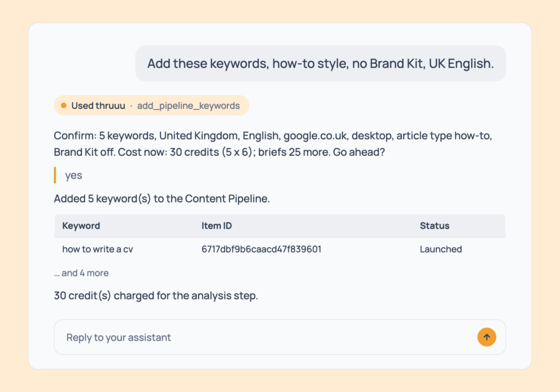Click the 'Confirm: 5 keywords' message paragraph

click(273, 144)
